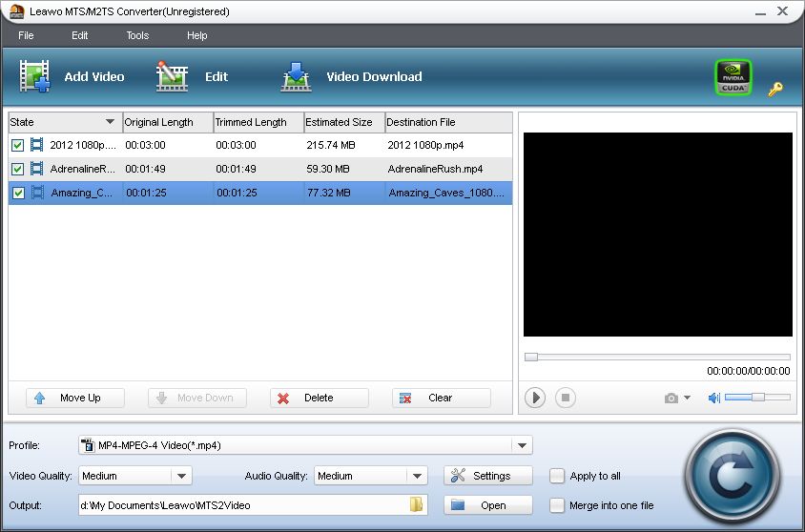This screenshot has width=805, height=532.
Task: Click the Leawo app logo in title bar
Action: pos(16,11)
